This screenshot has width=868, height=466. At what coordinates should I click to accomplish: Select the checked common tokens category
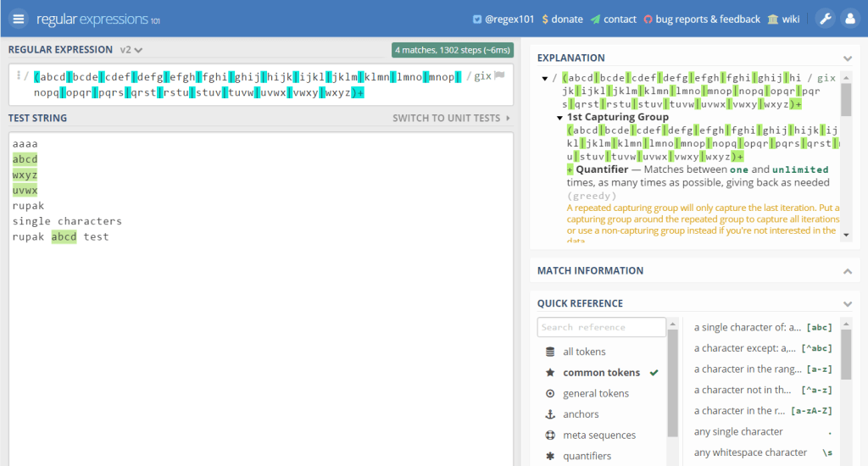pos(602,373)
